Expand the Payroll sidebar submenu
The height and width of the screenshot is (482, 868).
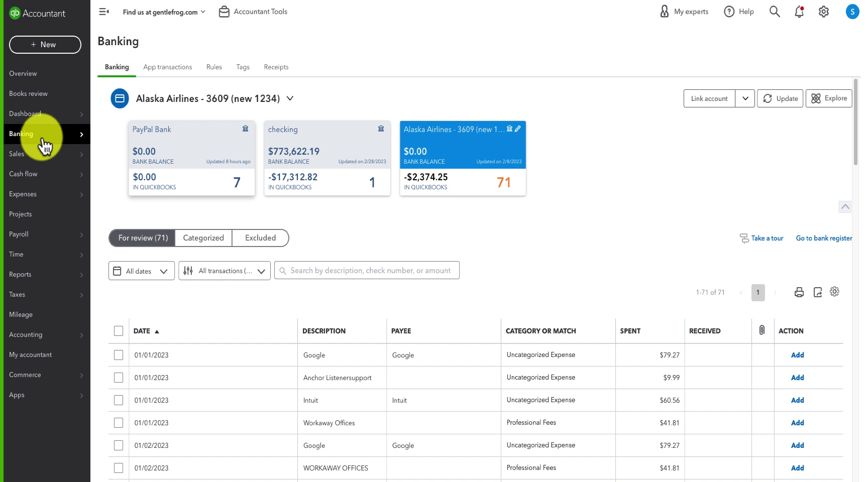pos(81,234)
